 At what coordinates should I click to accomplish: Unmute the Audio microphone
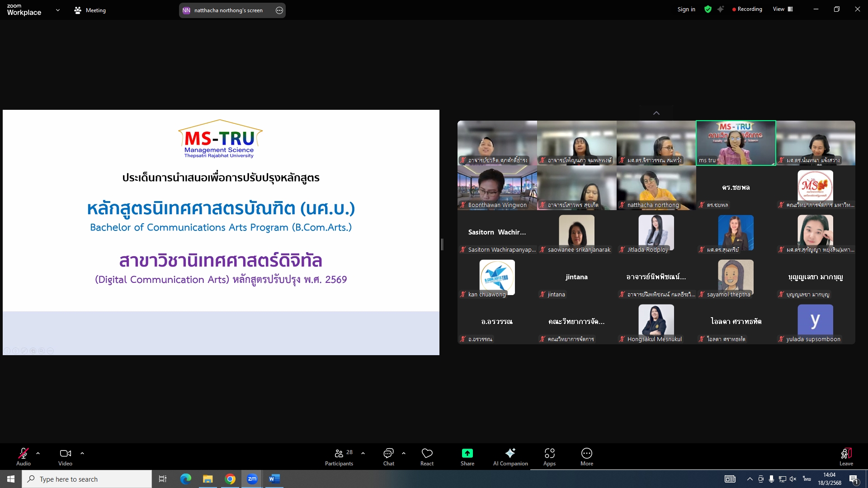click(x=24, y=453)
